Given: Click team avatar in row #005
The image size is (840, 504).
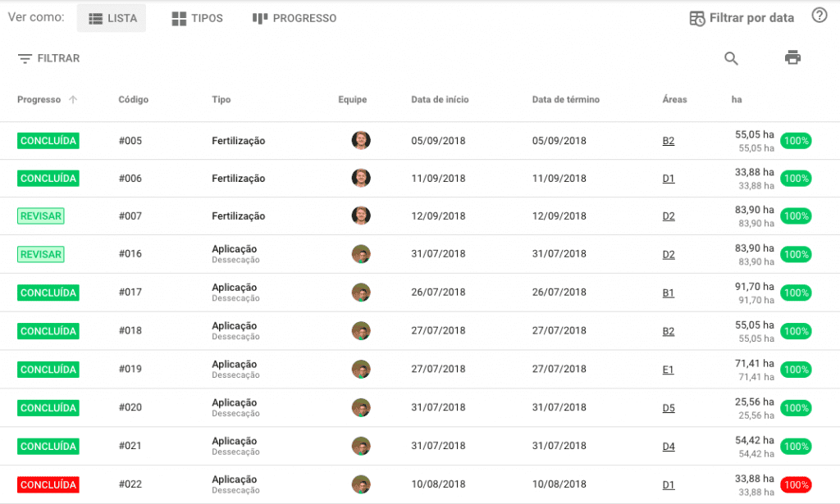Looking at the screenshot, I should [361, 140].
